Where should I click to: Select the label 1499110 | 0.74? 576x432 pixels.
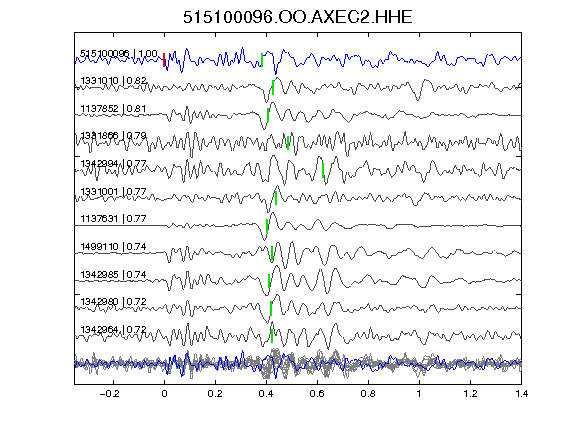[114, 246]
